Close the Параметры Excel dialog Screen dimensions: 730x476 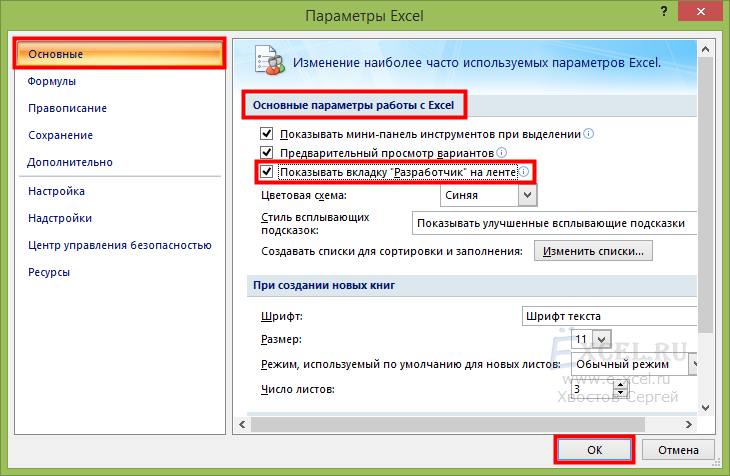(701, 12)
